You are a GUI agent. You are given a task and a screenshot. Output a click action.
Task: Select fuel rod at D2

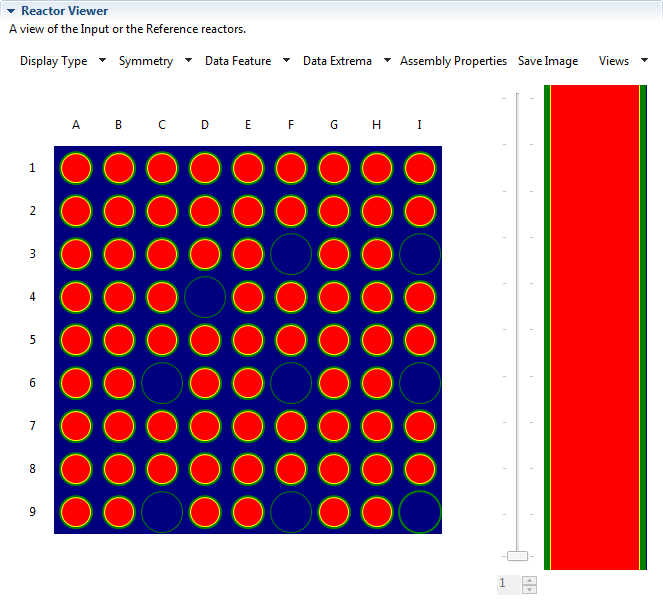coord(205,211)
